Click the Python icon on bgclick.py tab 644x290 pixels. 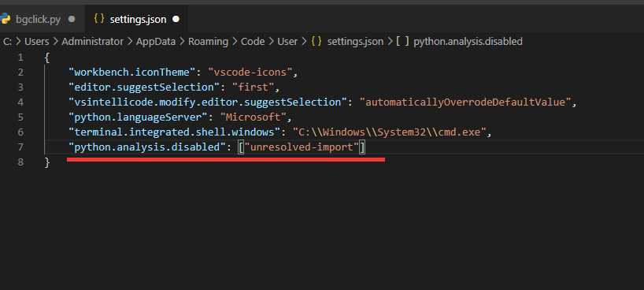(5, 18)
